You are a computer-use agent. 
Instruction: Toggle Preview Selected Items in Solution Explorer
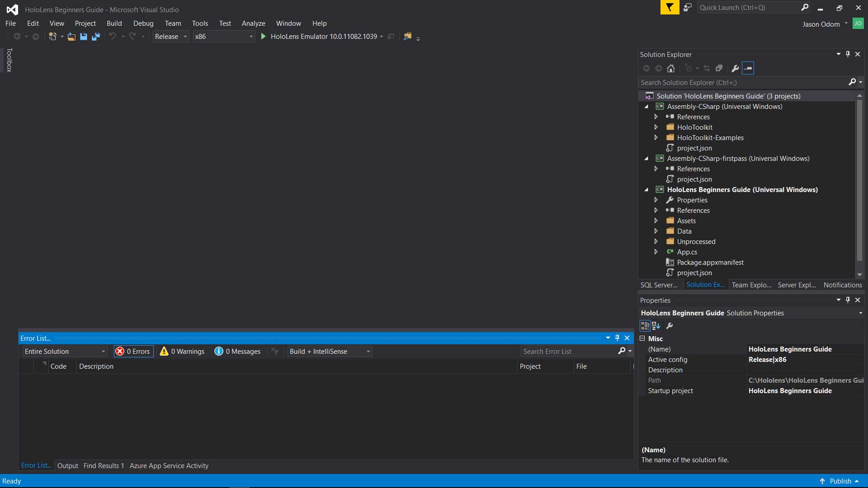(x=748, y=68)
